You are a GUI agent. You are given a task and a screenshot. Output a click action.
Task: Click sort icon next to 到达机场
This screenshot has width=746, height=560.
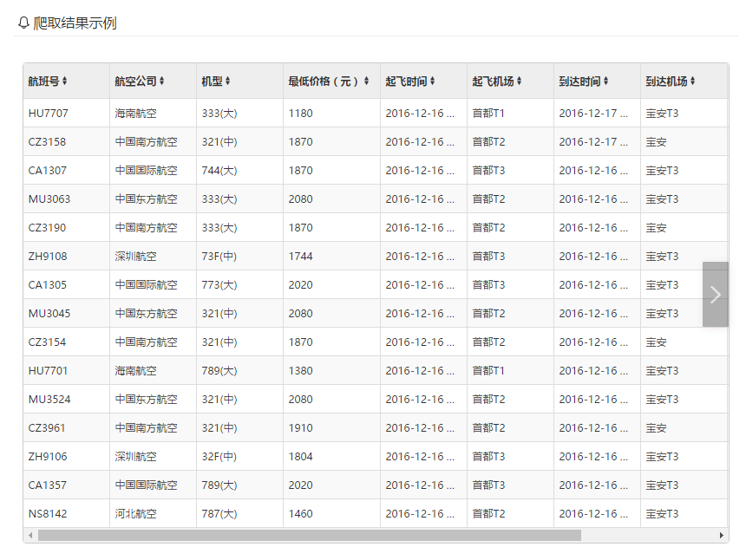(x=693, y=81)
